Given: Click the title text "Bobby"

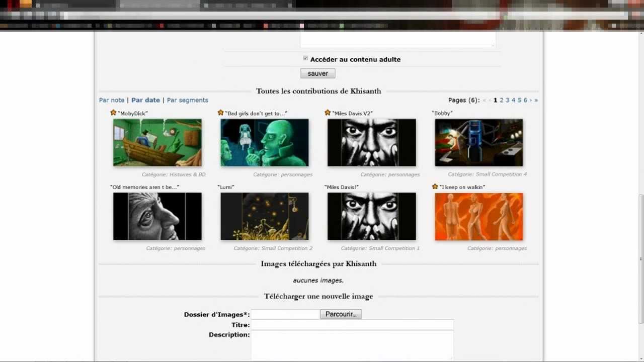Looking at the screenshot, I should coord(442,113).
